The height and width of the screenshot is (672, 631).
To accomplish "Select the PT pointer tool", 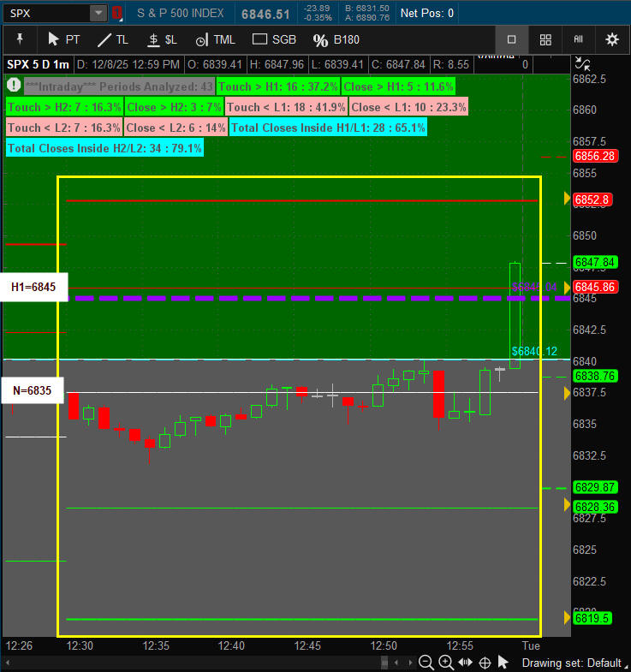I will point(63,39).
